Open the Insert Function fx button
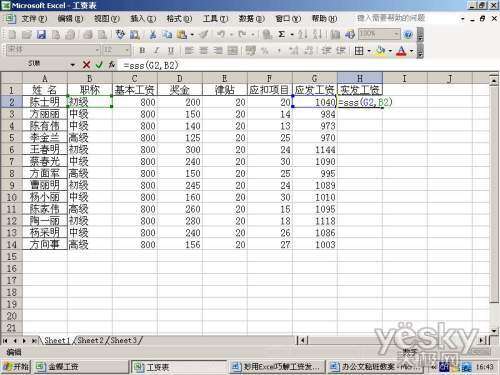The height and width of the screenshot is (375, 500). tap(112, 65)
